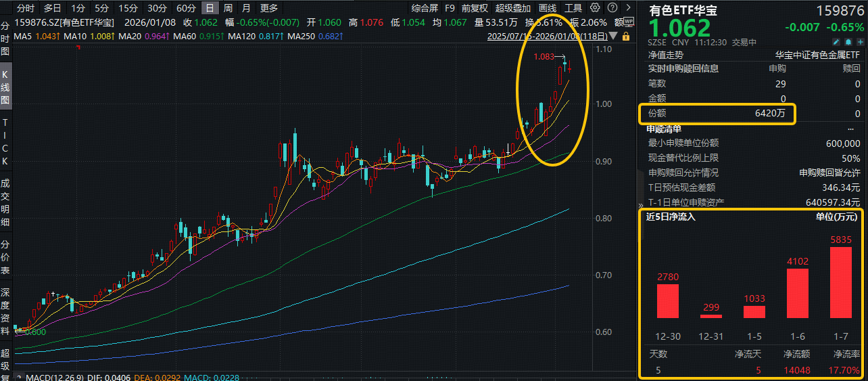Click the date range 2025/07/15-2026/01/08 link
This screenshot has width=868, height=381.
click(x=547, y=36)
